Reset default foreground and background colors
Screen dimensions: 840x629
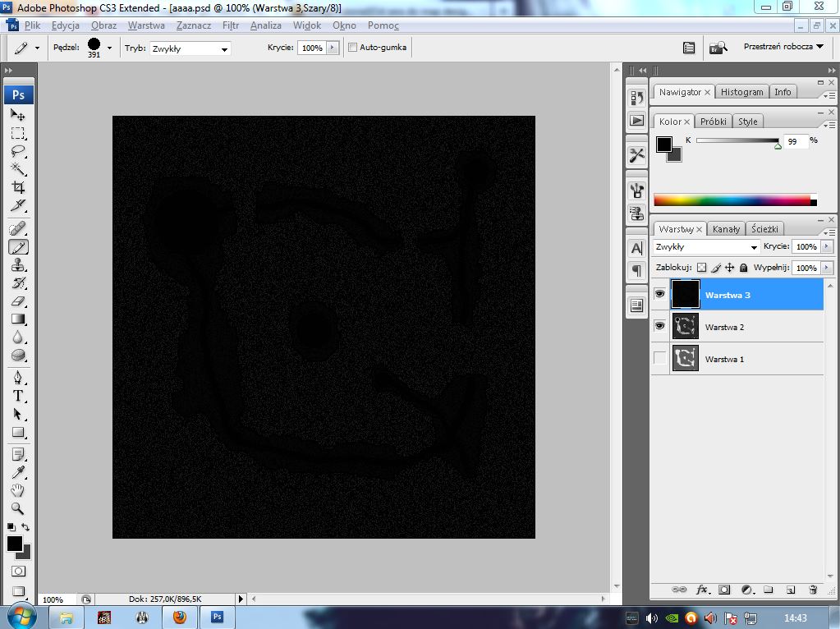(x=11, y=527)
